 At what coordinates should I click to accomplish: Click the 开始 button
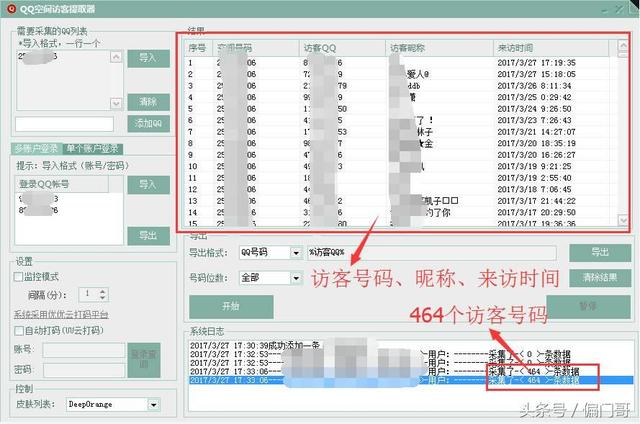(231, 306)
